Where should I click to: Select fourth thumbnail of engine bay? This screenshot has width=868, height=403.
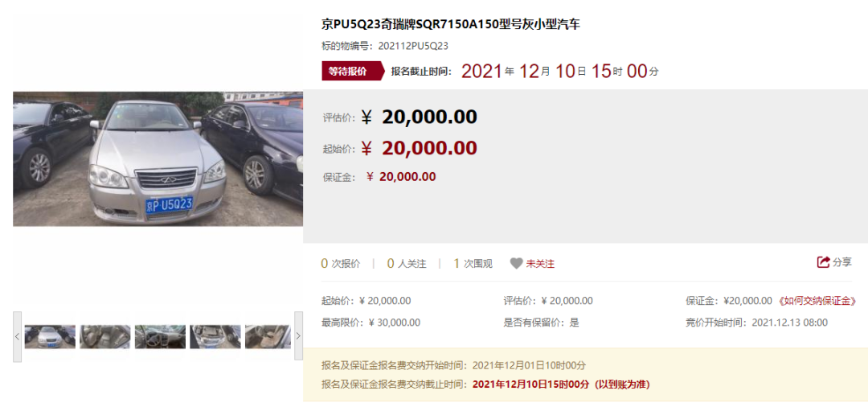pos(215,336)
